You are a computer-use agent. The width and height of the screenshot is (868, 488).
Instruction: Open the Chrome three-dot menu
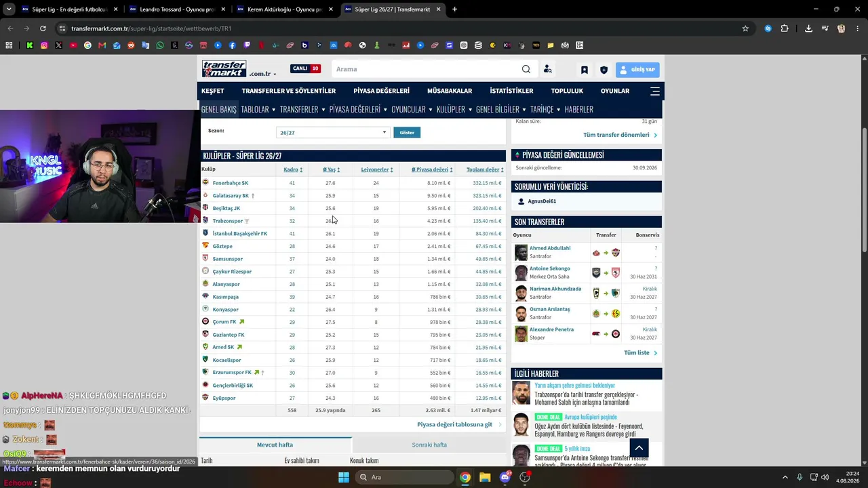(x=856, y=28)
